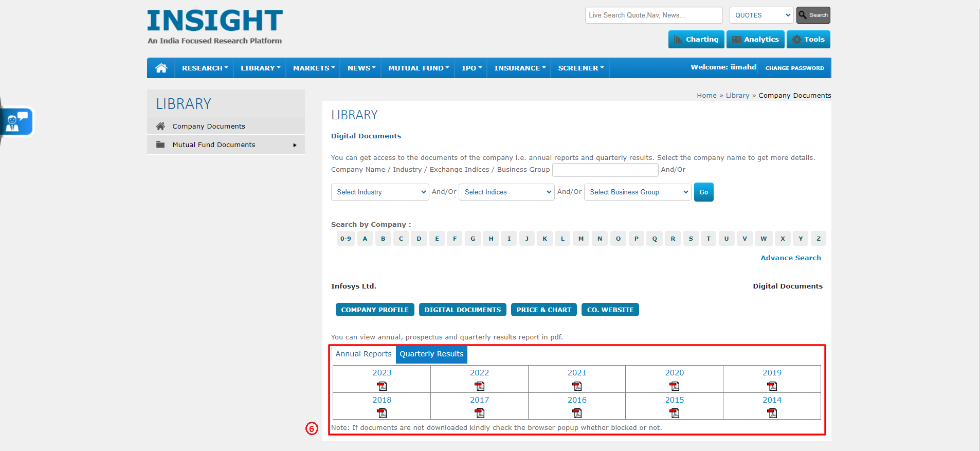Click the INSIGHT logo
Image resolution: width=980 pixels, height=451 pixels.
215,27
